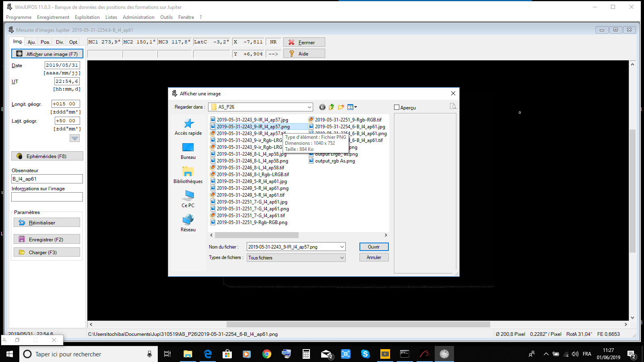This screenshot has width=644, height=362.
Task: Select file 2019-05-31-2251_7-G_l4_ap61.png
Action: point(250,209)
